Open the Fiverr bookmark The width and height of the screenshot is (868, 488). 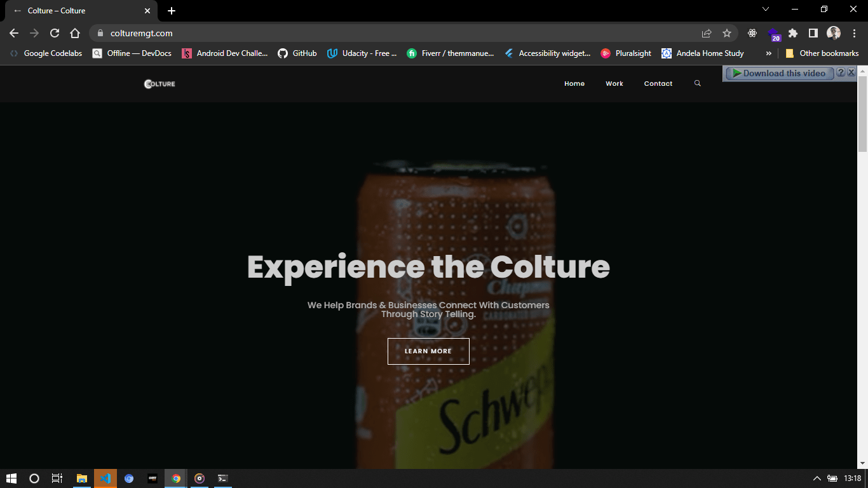point(451,53)
